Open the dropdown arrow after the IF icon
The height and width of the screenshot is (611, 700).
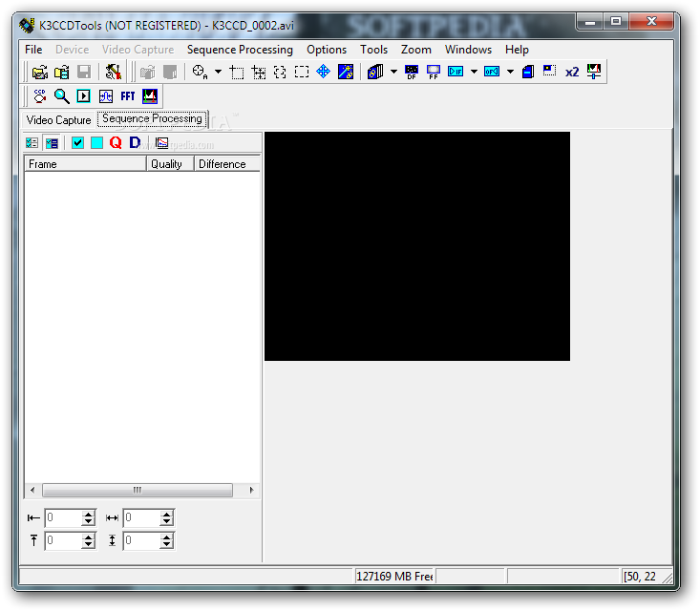click(x=474, y=72)
